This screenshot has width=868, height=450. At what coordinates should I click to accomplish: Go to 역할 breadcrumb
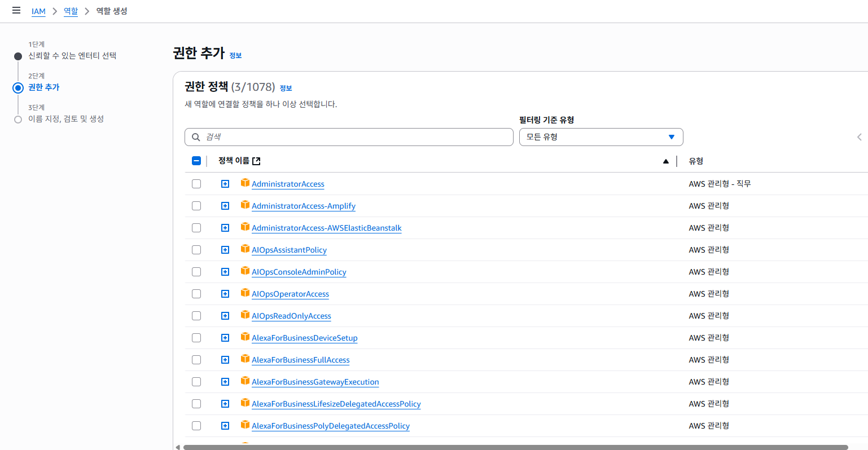click(x=71, y=11)
